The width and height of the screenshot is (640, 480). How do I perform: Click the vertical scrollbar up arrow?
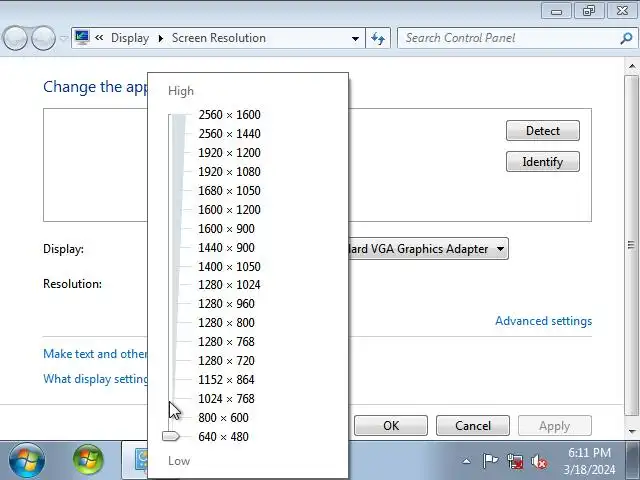(x=631, y=66)
